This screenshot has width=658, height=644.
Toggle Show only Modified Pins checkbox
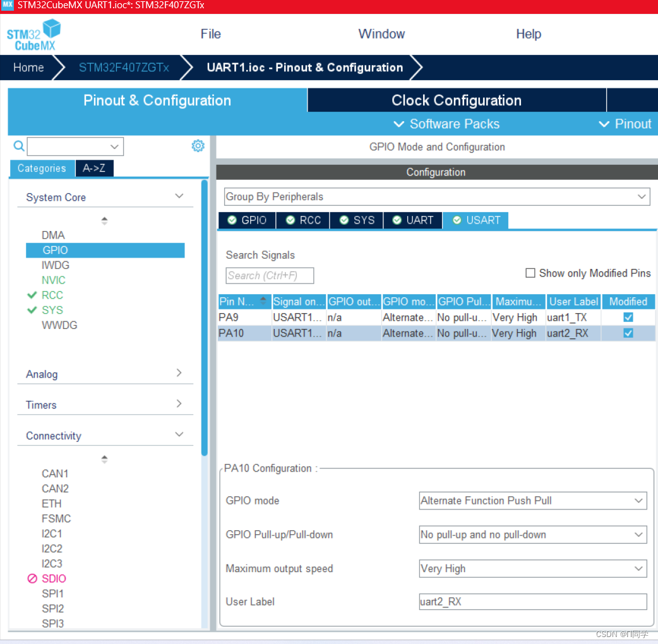tap(530, 273)
